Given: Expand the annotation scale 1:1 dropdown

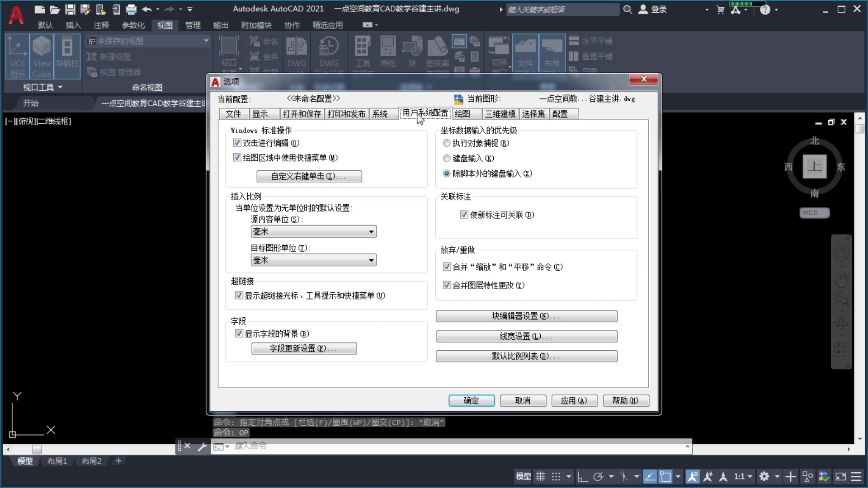Looking at the screenshot, I should [x=749, y=476].
